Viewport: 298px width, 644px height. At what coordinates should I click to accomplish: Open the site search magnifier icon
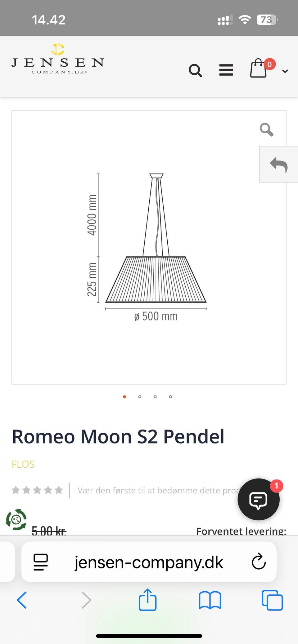pos(195,70)
